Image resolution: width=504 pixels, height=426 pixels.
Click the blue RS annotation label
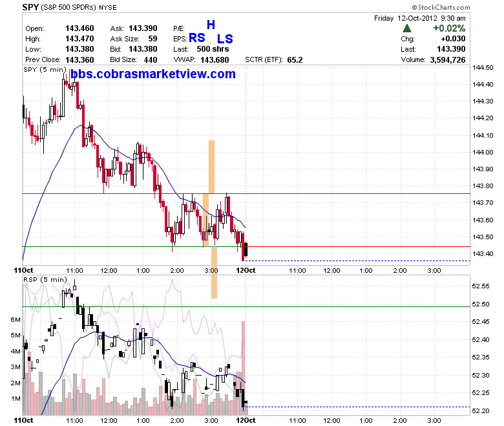pos(196,38)
